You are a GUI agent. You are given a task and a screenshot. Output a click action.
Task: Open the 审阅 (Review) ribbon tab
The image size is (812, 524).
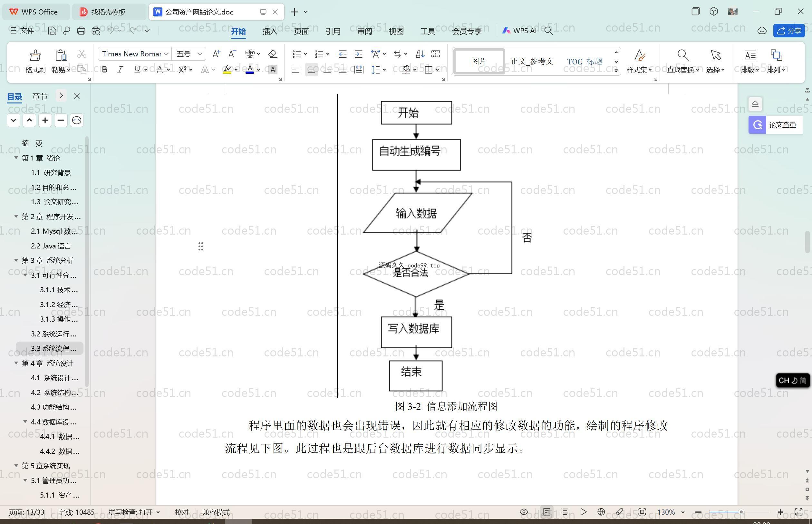click(365, 31)
